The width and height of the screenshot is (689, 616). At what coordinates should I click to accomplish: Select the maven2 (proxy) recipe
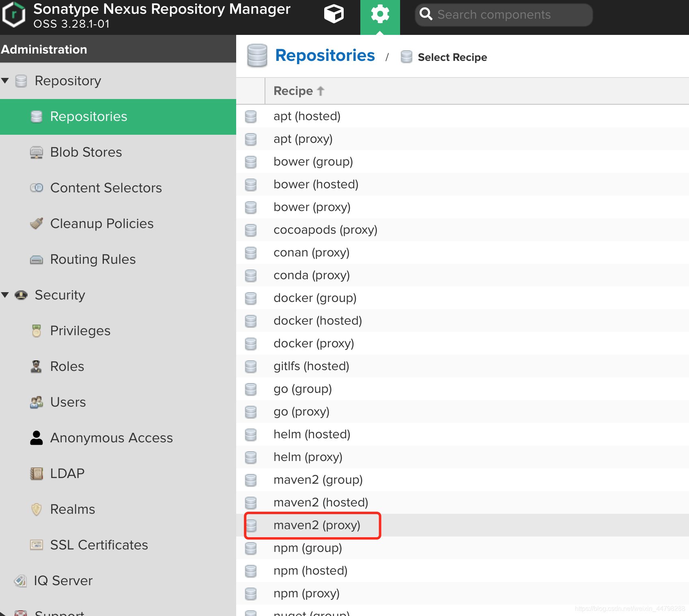coord(463,525)
